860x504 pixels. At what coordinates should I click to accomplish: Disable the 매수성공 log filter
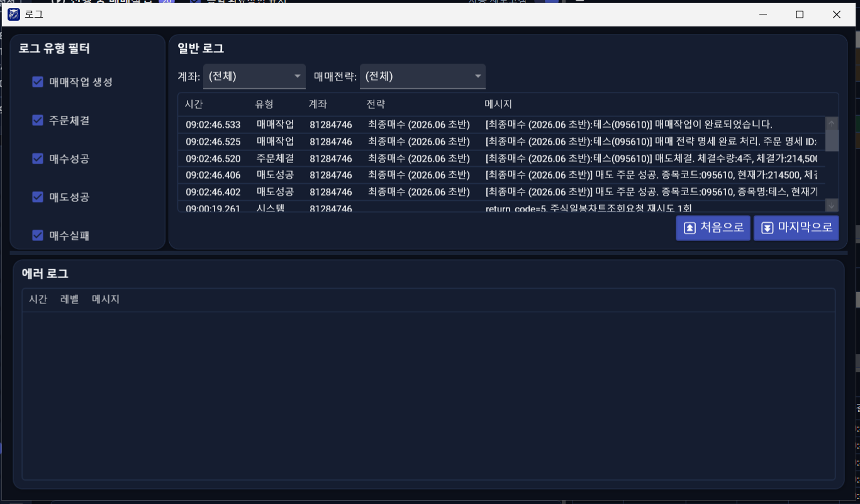(38, 159)
